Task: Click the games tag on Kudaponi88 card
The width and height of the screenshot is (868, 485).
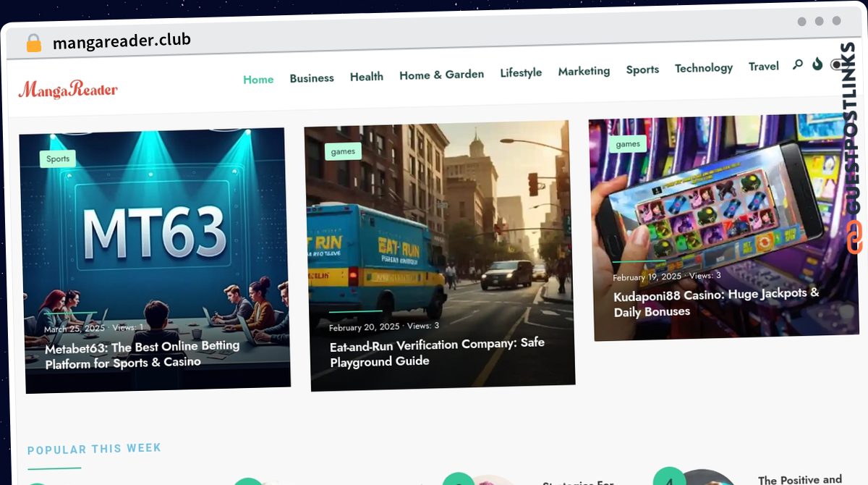Action: pos(628,144)
